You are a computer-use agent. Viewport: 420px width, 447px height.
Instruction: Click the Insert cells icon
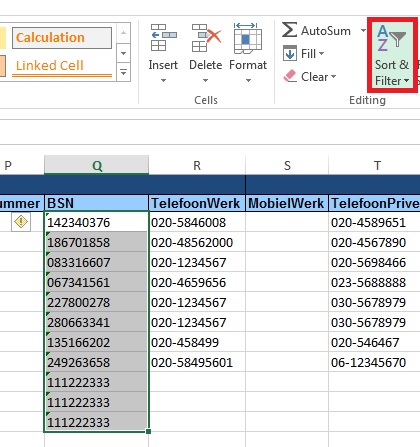(163, 38)
